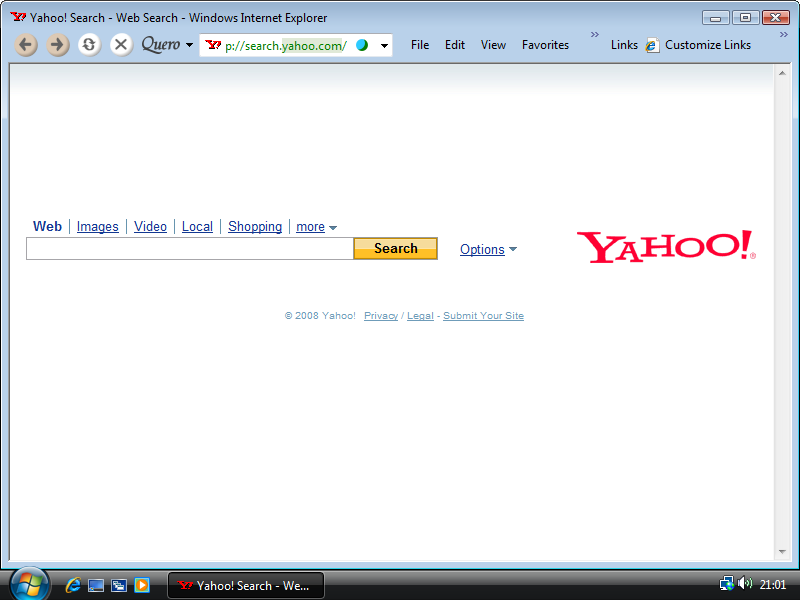Click the Switch between windows icon
Viewport: 800px width, 600px height.
coord(118,585)
